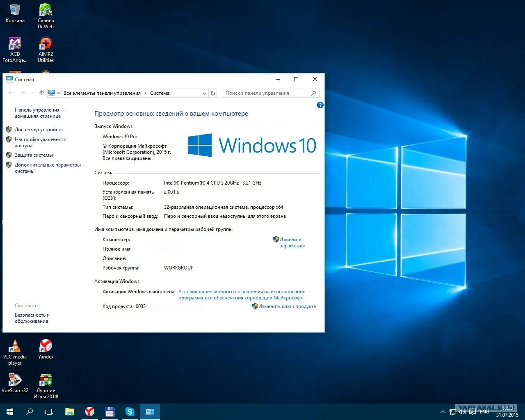The image size is (525, 420).
Task: Select the Intel(R) Pentium(R) 4 CPU text
Action: (x=212, y=183)
